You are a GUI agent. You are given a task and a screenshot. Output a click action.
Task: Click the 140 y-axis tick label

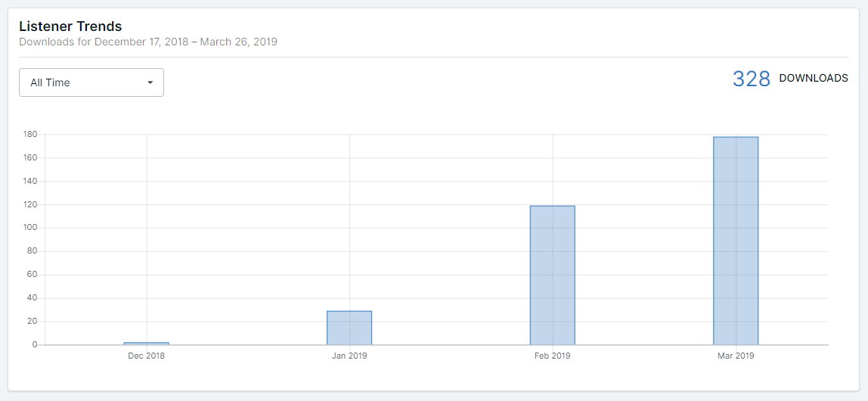30,182
